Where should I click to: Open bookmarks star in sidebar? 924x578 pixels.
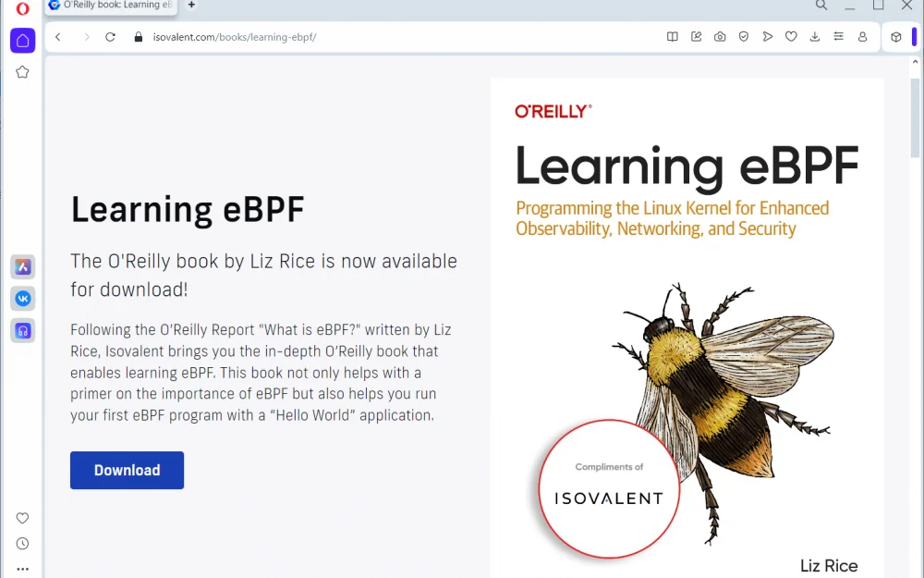pos(22,72)
